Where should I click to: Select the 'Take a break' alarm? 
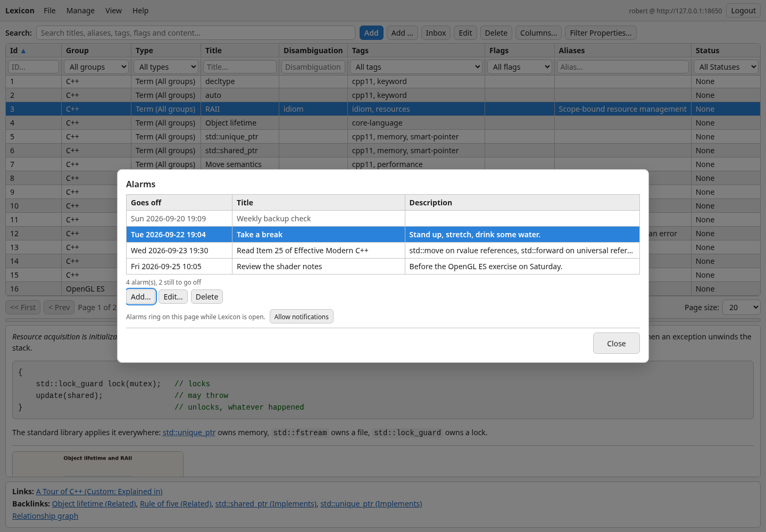coord(383,235)
